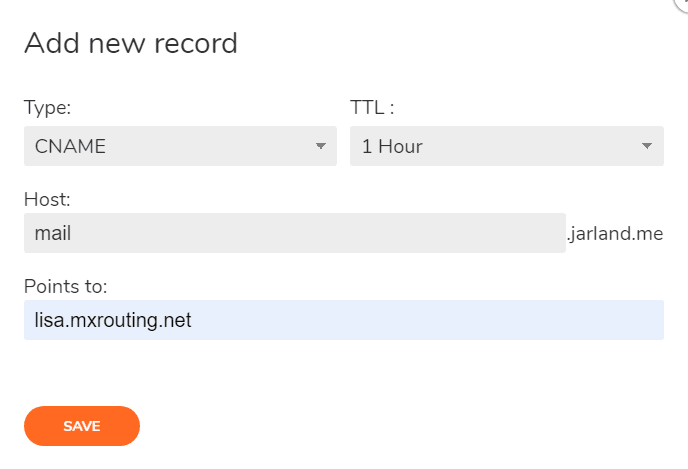Click the arrow icon on TTL dropdown

[646, 146]
